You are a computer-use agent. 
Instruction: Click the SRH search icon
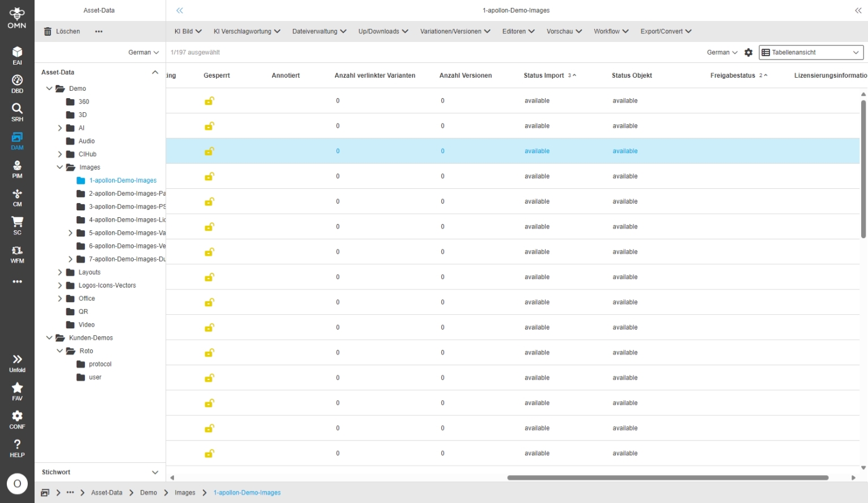[x=17, y=112]
